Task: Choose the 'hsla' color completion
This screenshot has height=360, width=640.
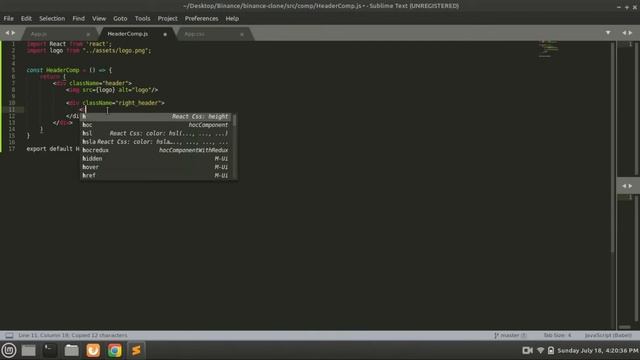Action: [x=157, y=142]
